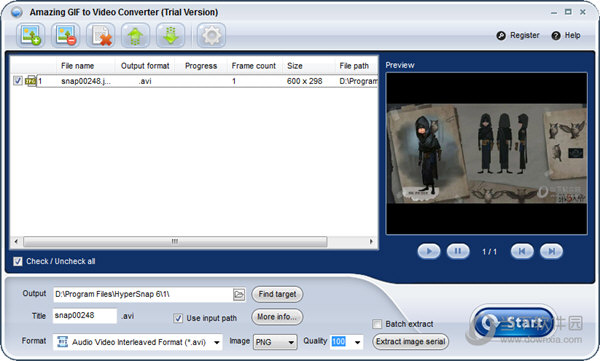
Task: Pause the preview
Action: pos(458,252)
